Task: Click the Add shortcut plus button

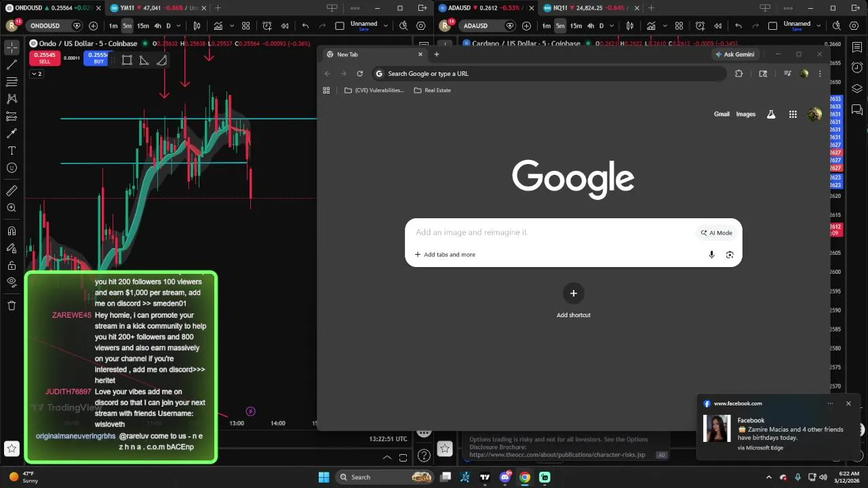Action: [573, 293]
